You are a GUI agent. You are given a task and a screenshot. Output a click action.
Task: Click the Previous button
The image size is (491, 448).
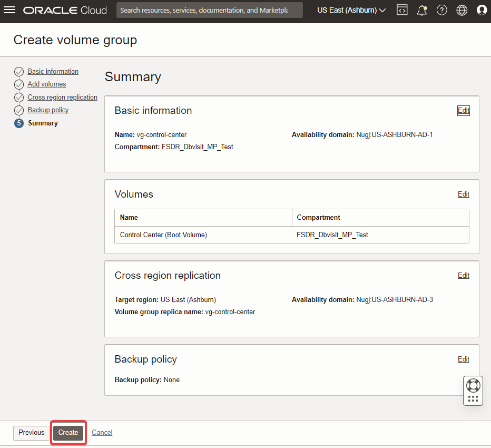[x=31, y=433]
